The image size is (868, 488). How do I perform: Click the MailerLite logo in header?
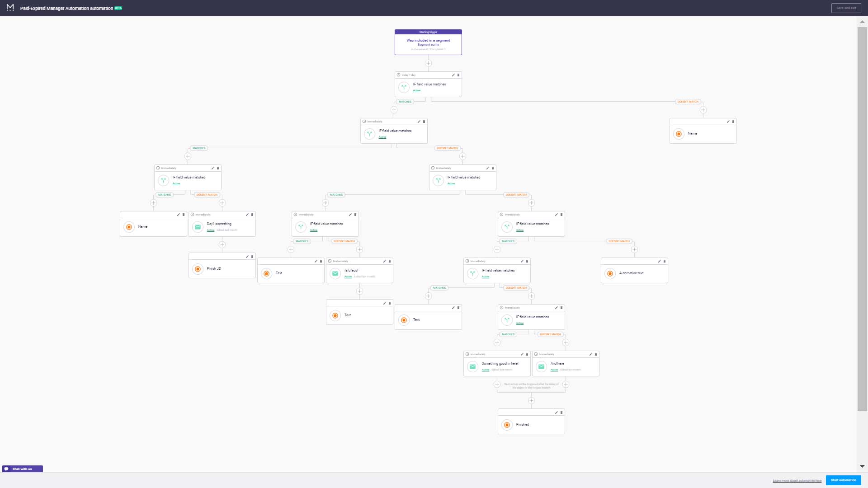click(x=10, y=8)
